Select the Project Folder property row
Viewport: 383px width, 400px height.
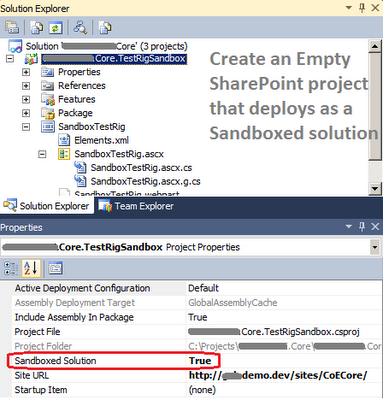click(x=197, y=346)
